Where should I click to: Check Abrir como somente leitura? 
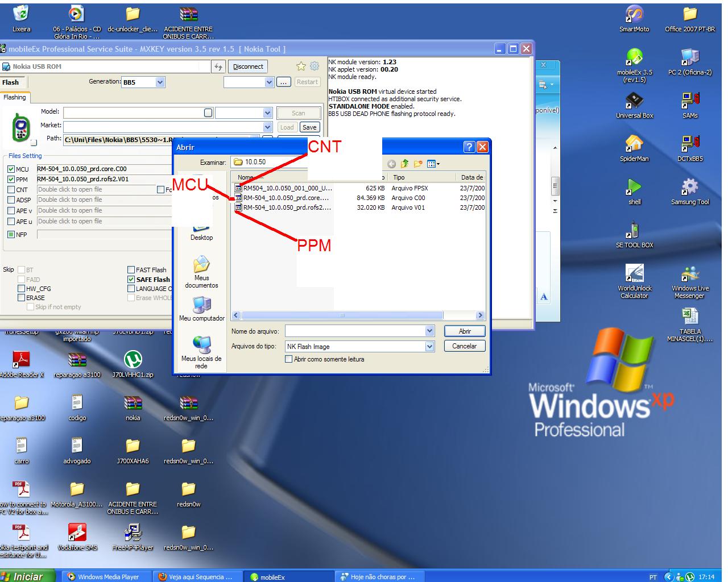click(288, 359)
